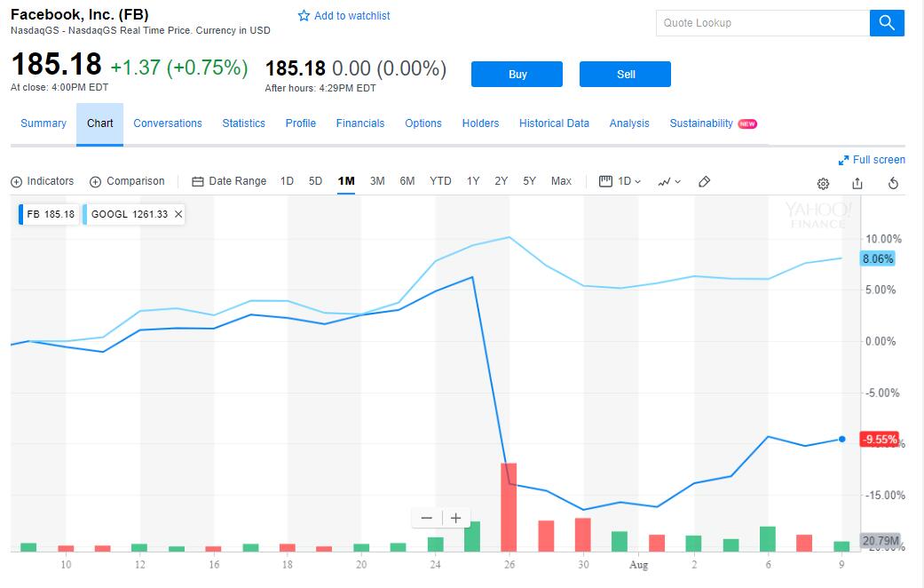Reset the chart with the undo icon

[893, 184]
